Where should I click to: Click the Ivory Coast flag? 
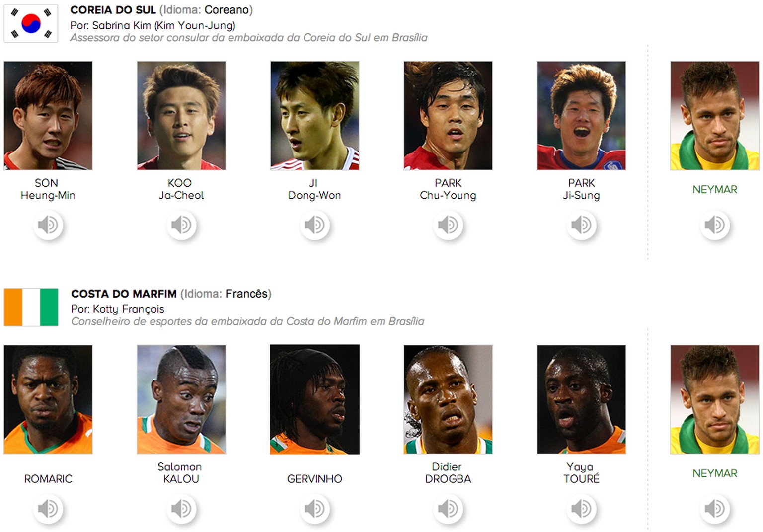click(x=31, y=307)
